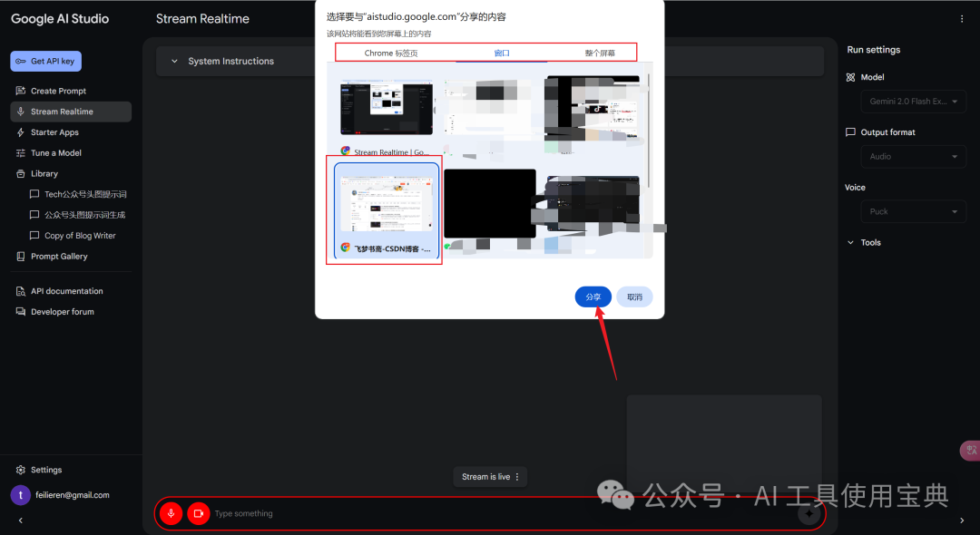The width and height of the screenshot is (980, 535).
Task: Click the Developer forum chat icon
Action: [x=21, y=312]
